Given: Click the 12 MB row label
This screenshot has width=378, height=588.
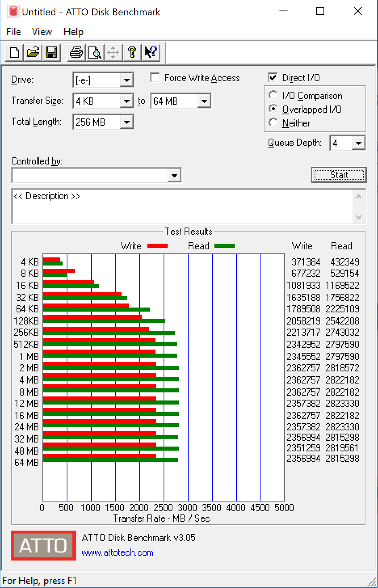Looking at the screenshot, I should click(27, 403).
